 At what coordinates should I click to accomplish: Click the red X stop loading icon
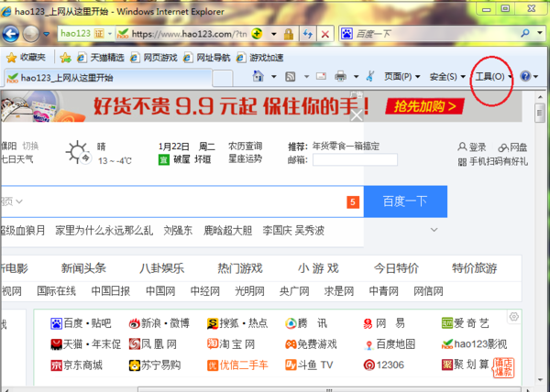tap(324, 33)
